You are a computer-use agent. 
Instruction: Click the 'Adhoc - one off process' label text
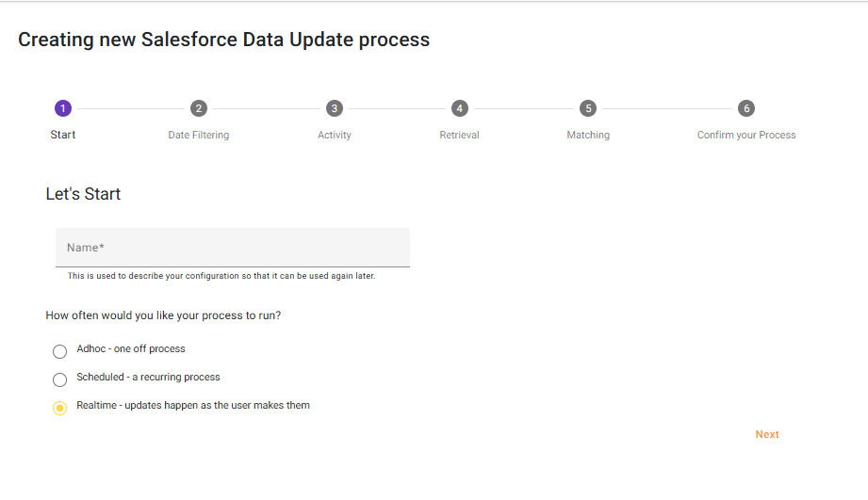pos(131,349)
